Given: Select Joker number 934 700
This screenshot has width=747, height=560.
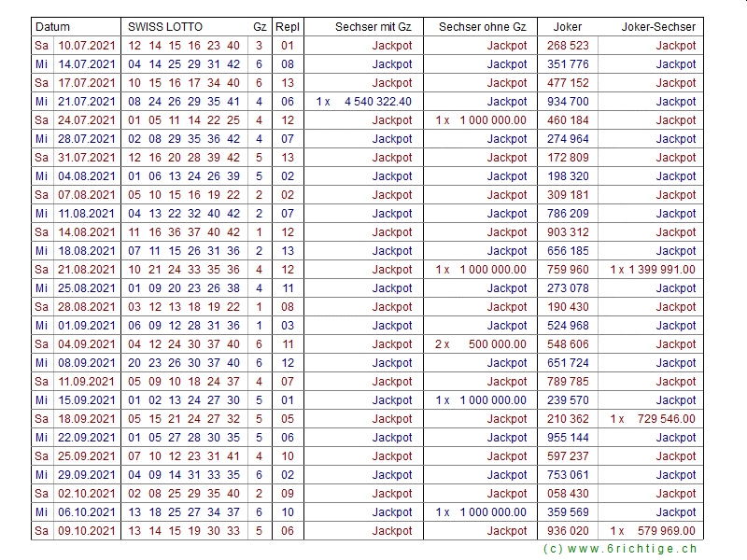Looking at the screenshot, I should [568, 102].
